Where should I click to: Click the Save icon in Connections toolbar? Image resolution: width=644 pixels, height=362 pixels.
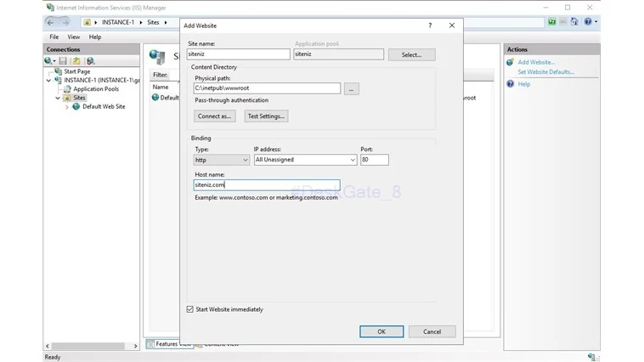tap(63, 61)
